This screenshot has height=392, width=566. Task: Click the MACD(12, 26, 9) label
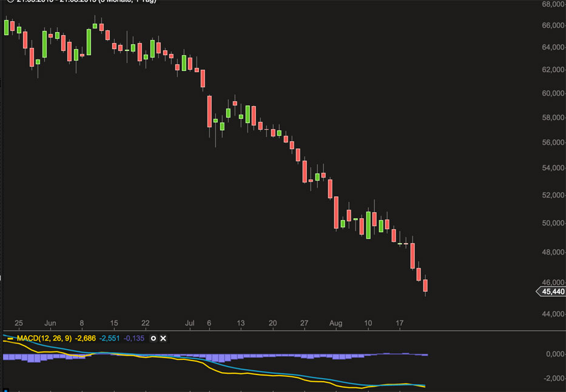[x=44, y=338]
